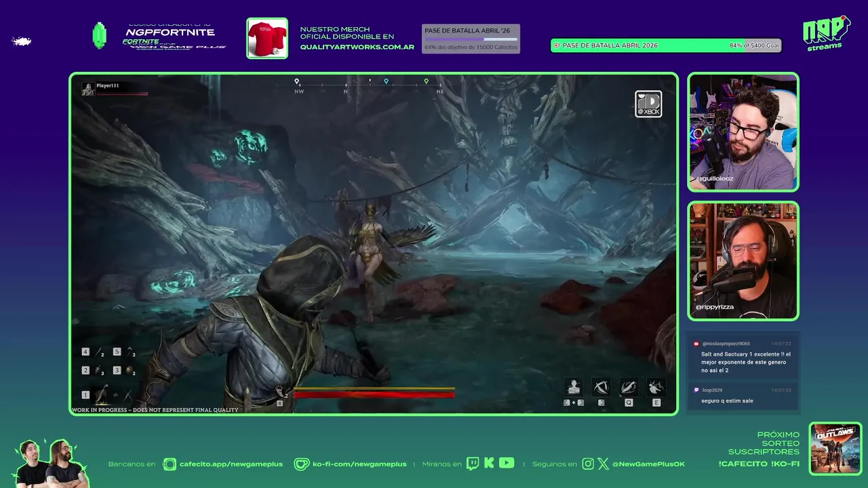Click the crossbow ability icon

pyautogui.click(x=601, y=387)
